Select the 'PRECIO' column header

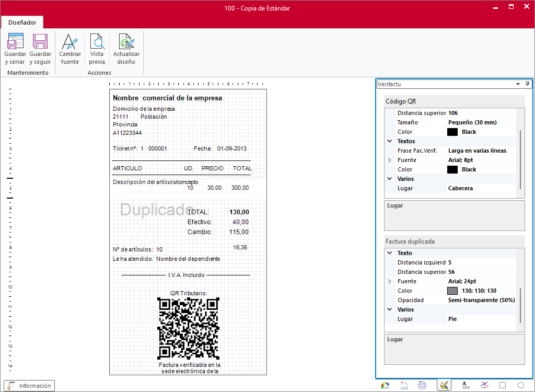click(213, 168)
